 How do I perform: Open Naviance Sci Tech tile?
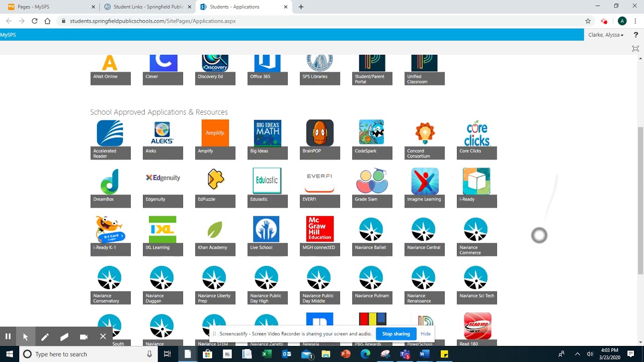pos(476,285)
